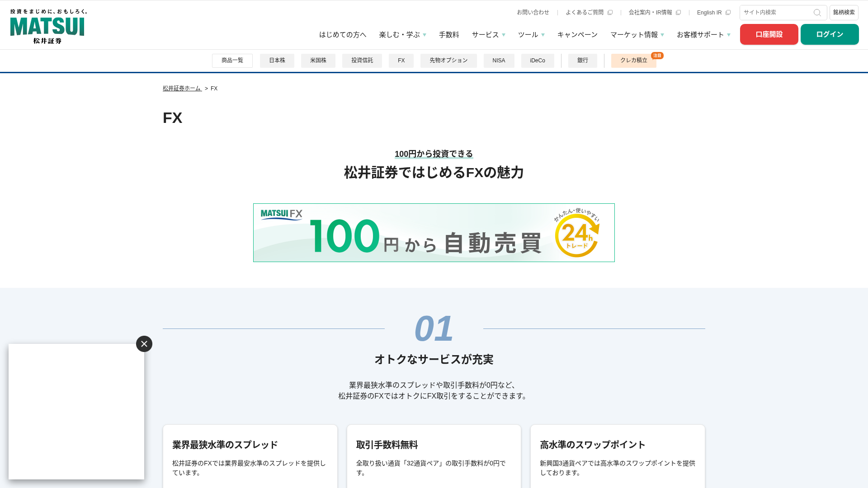Screen dimensions: 868x488
Task: Open the お問い合わせ link
Action: coord(533,13)
